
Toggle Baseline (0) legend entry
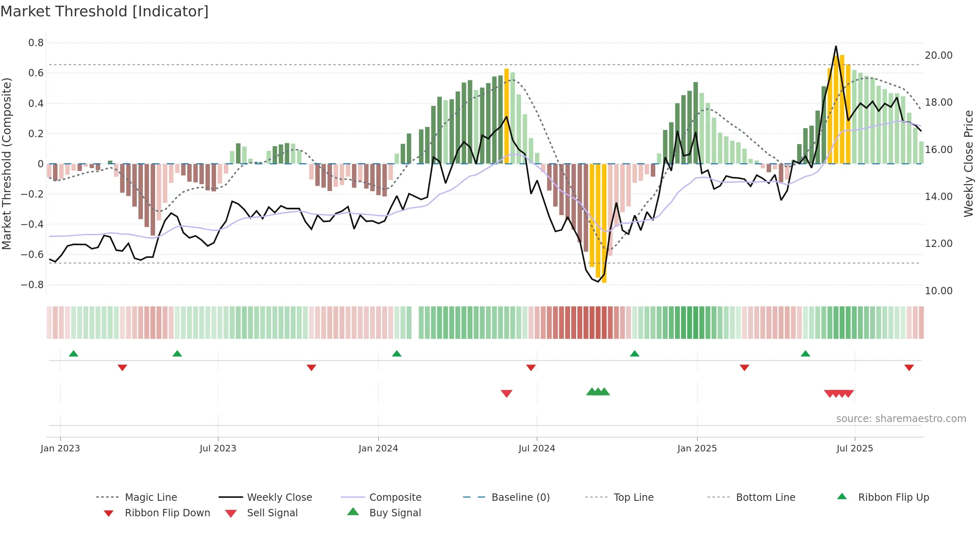click(x=506, y=497)
